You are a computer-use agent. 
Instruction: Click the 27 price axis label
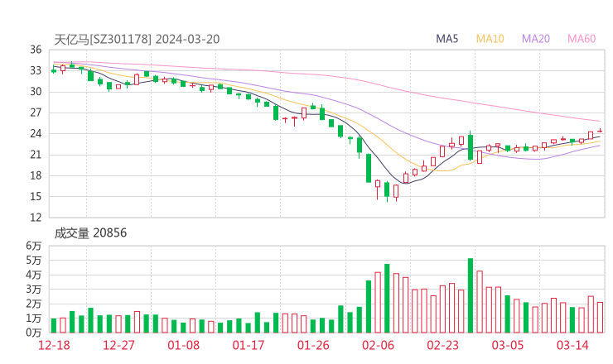pyautogui.click(x=36, y=113)
